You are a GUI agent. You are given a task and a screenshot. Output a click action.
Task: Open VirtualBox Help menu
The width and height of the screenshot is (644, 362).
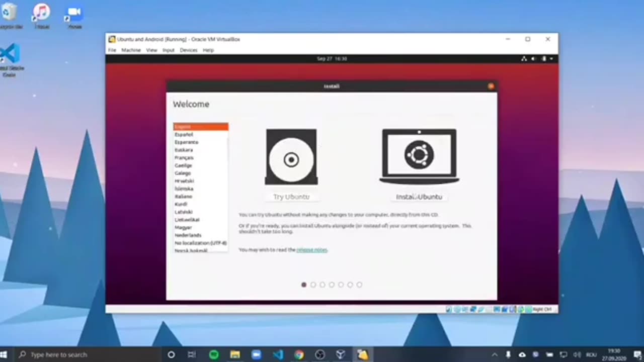point(208,50)
